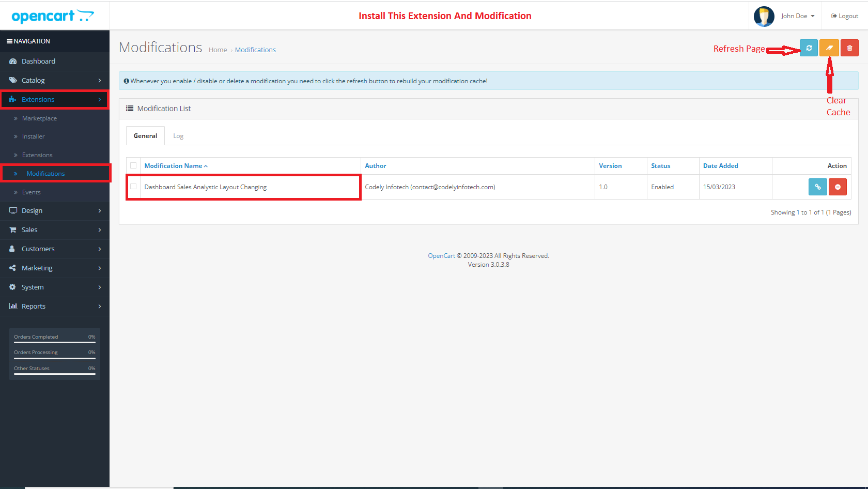Click the red Delete trash button
868x489 pixels.
(x=849, y=48)
